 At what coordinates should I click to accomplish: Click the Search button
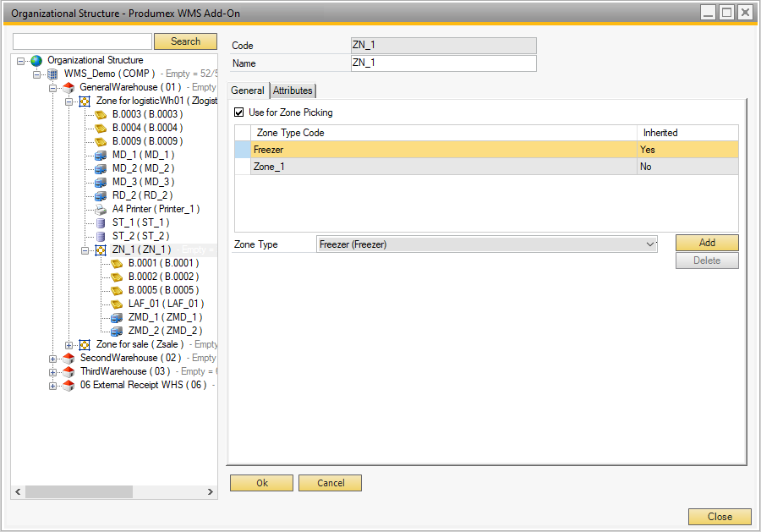pyautogui.click(x=185, y=41)
